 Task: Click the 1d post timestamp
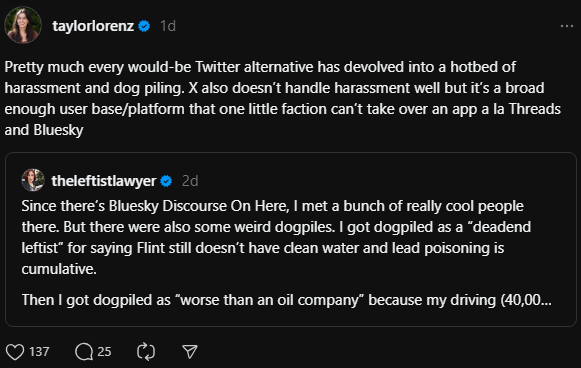[x=168, y=26]
